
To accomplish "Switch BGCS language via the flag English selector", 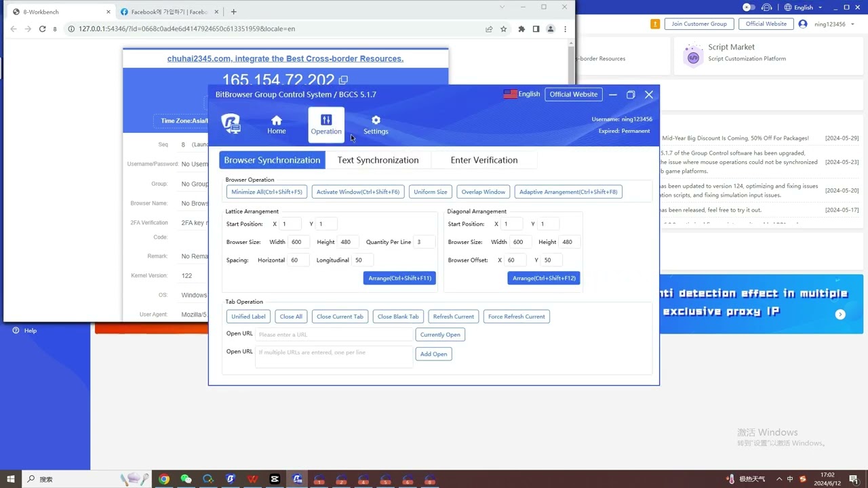I will click(x=521, y=94).
